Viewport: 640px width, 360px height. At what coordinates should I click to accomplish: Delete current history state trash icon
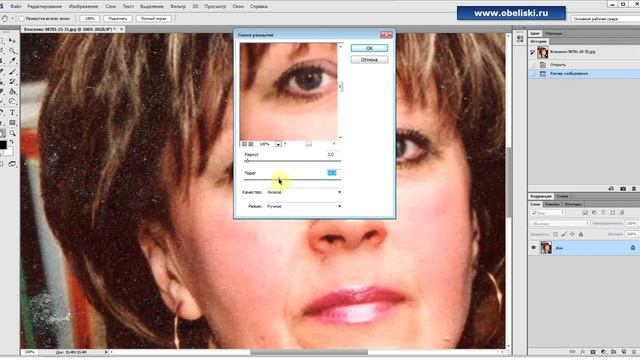point(633,189)
